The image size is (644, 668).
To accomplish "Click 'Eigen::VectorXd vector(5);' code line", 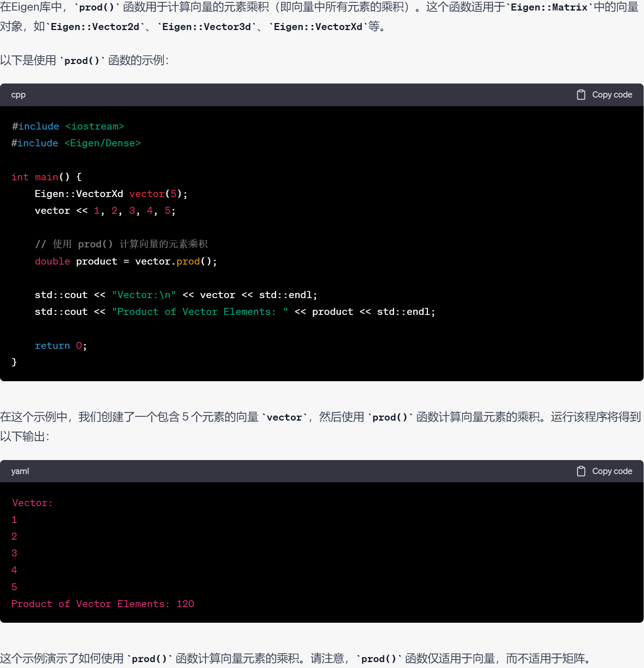I will 111,194.
